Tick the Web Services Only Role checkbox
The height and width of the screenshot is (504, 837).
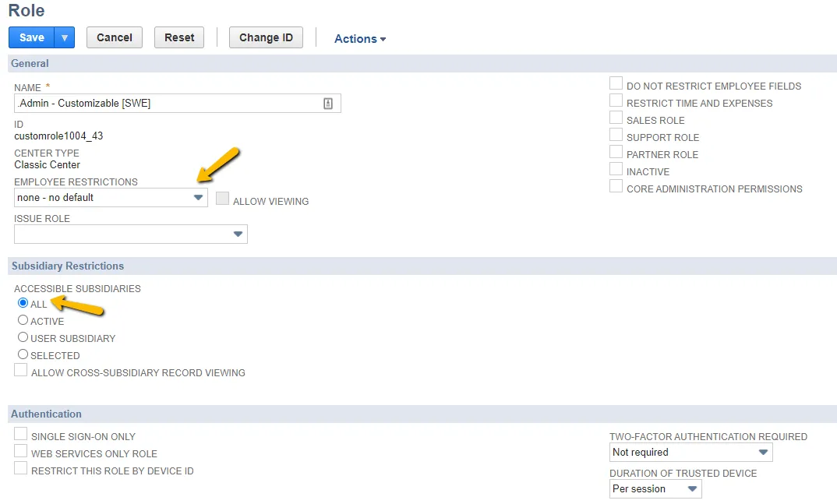[x=21, y=451]
